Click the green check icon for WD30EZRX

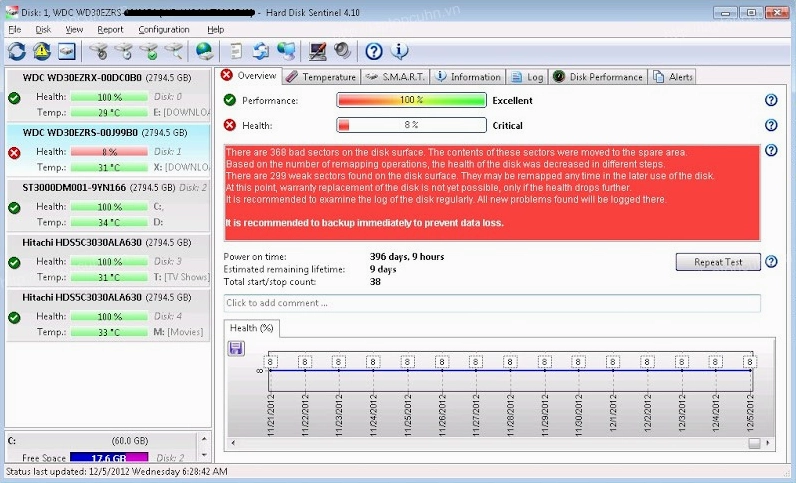(x=14, y=98)
